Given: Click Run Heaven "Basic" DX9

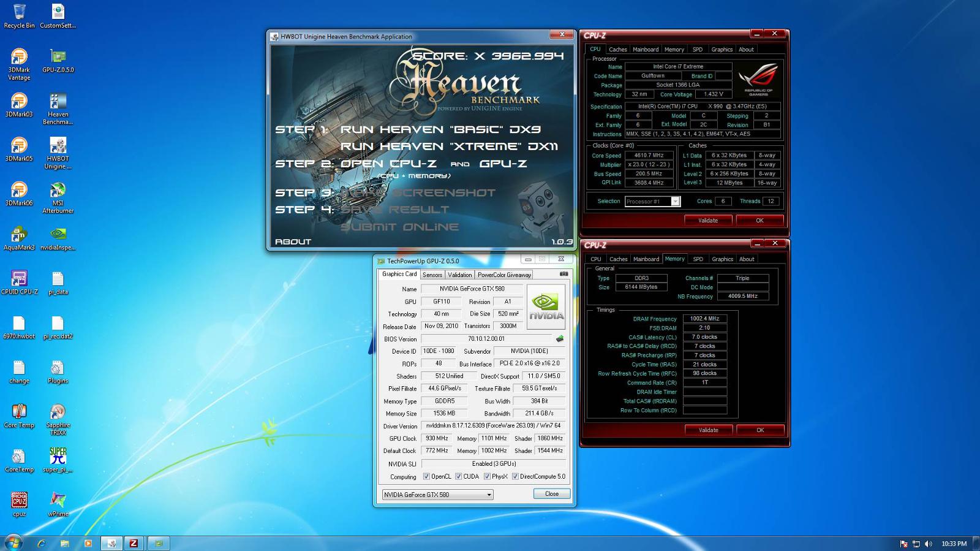Looking at the screenshot, I should coord(440,129).
